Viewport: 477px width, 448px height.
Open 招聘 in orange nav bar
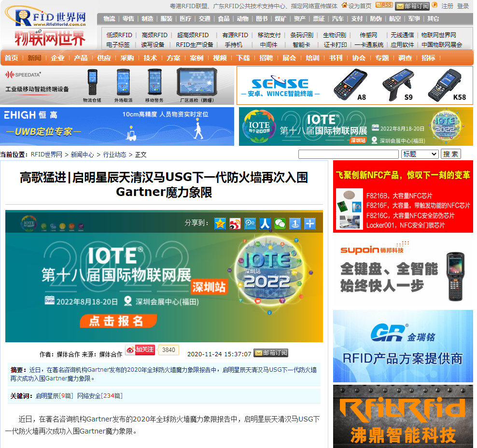[x=266, y=58]
